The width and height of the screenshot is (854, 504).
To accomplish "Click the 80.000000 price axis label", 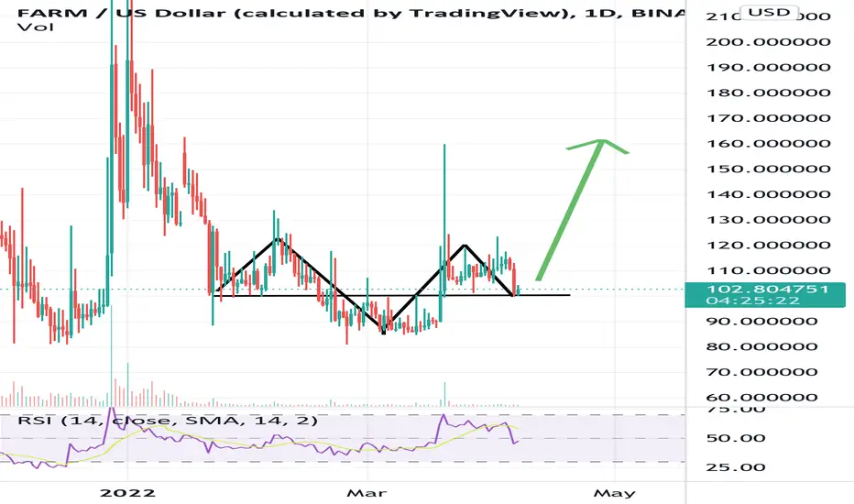I will [762, 346].
